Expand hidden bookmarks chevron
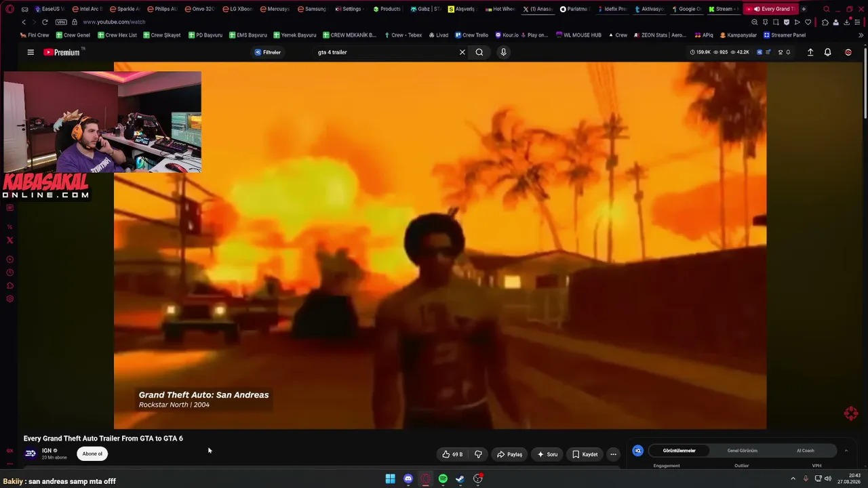The width and height of the screenshot is (868, 488). coord(861,35)
